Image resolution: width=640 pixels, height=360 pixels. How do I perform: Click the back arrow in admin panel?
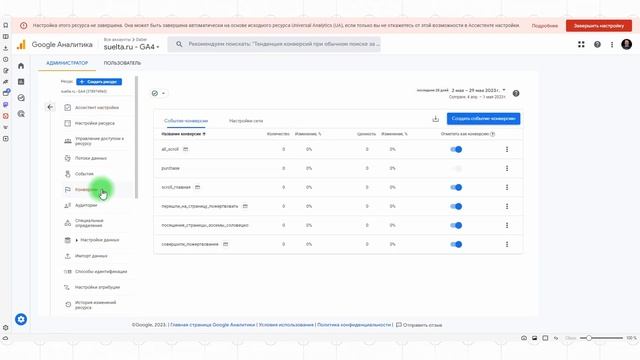(50, 107)
